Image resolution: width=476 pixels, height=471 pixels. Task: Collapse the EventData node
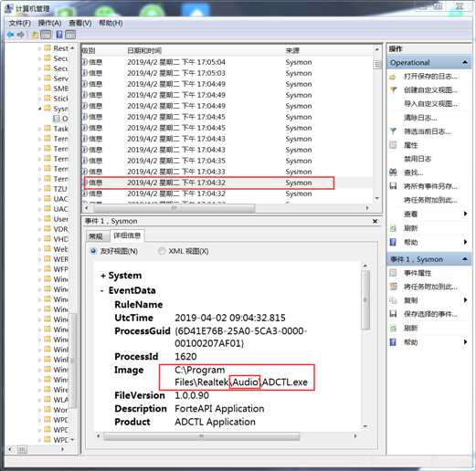pyautogui.click(x=102, y=290)
